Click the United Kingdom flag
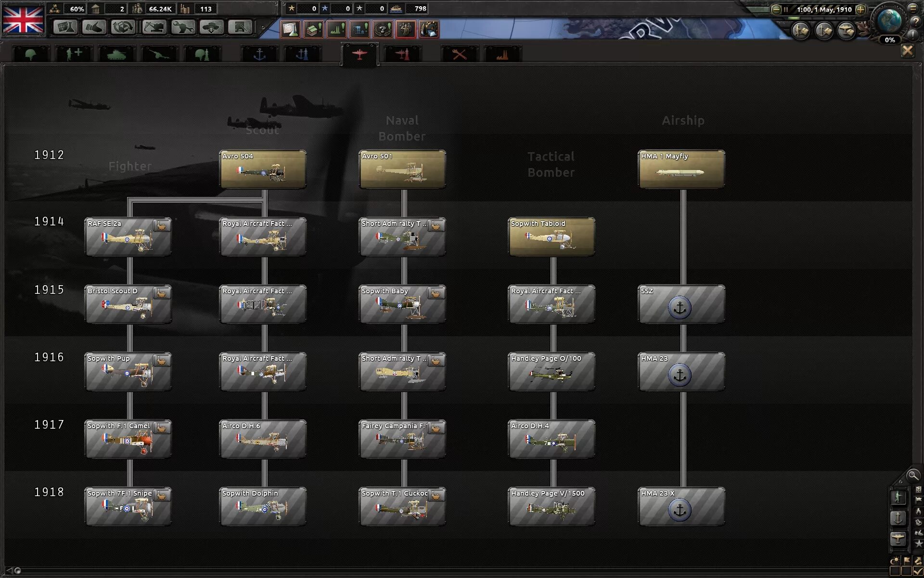This screenshot has height=578, width=924. click(23, 19)
